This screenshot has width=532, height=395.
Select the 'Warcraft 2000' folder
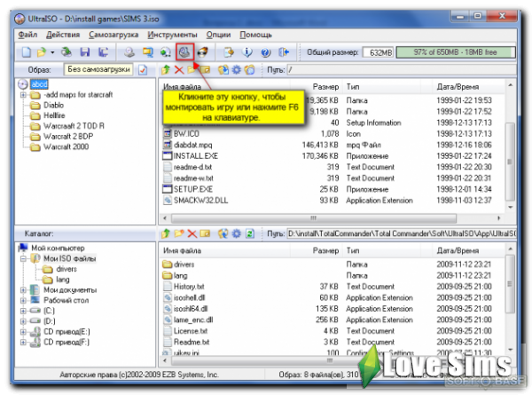[66, 147]
